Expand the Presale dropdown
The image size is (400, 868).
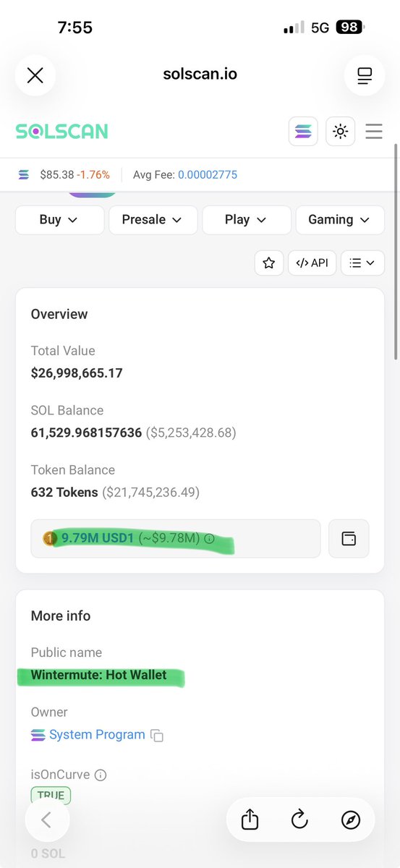[153, 220]
